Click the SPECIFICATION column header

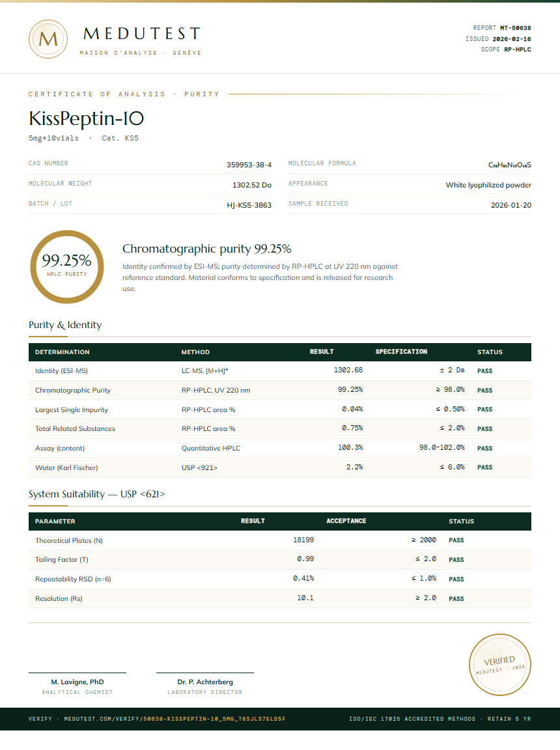tap(401, 352)
